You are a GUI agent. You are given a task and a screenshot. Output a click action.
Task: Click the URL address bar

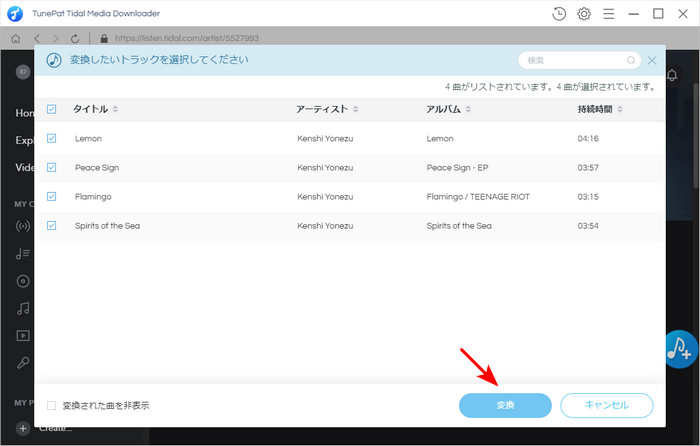coord(187,38)
